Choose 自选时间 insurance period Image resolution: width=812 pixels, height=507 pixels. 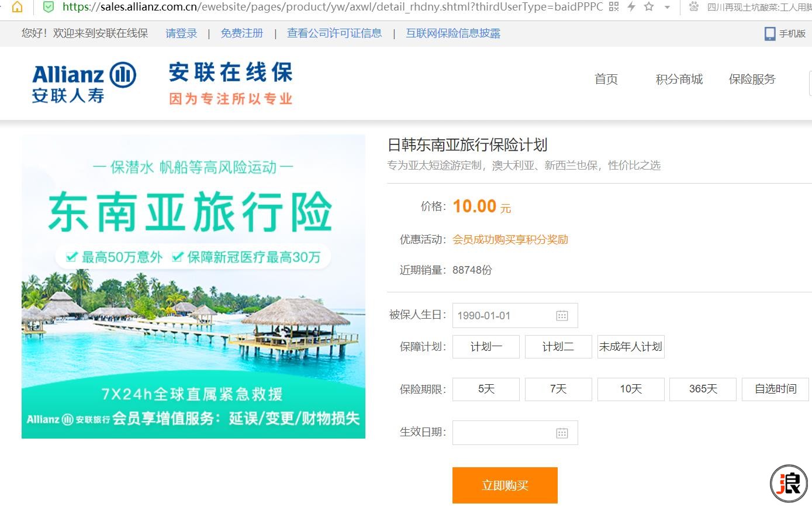pyautogui.click(x=775, y=389)
